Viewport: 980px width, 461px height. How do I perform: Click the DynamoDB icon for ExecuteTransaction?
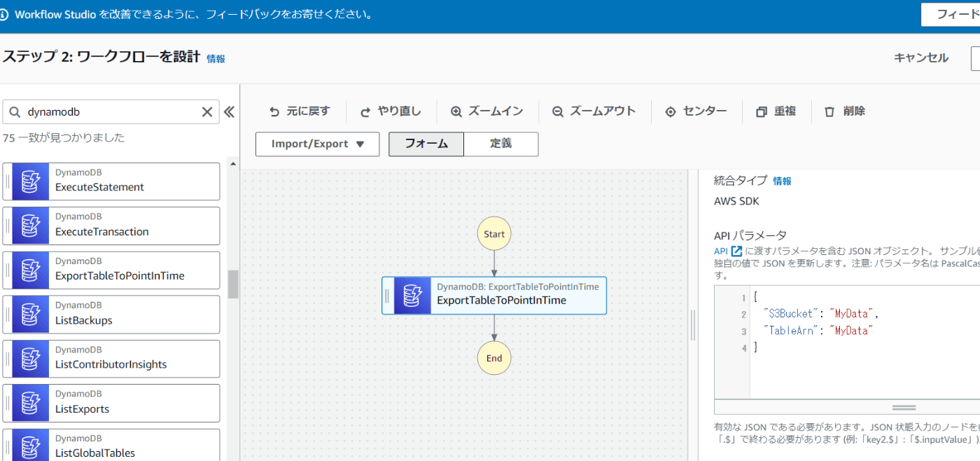pos(30,226)
